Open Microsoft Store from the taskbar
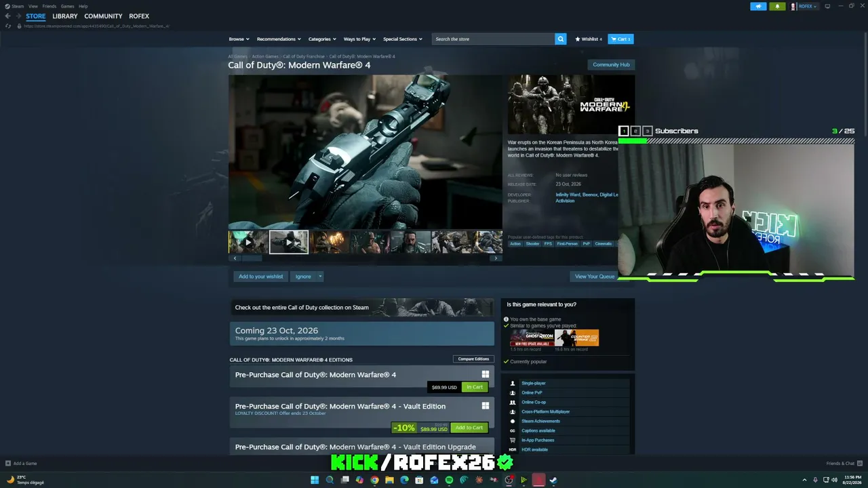 point(419,480)
